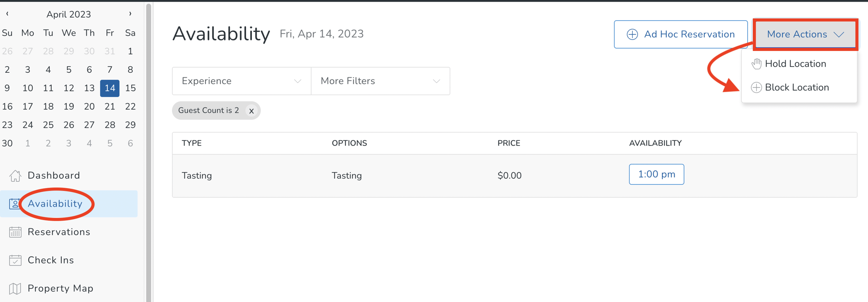
Task: Click the Dashboard home icon
Action: pyautogui.click(x=16, y=175)
